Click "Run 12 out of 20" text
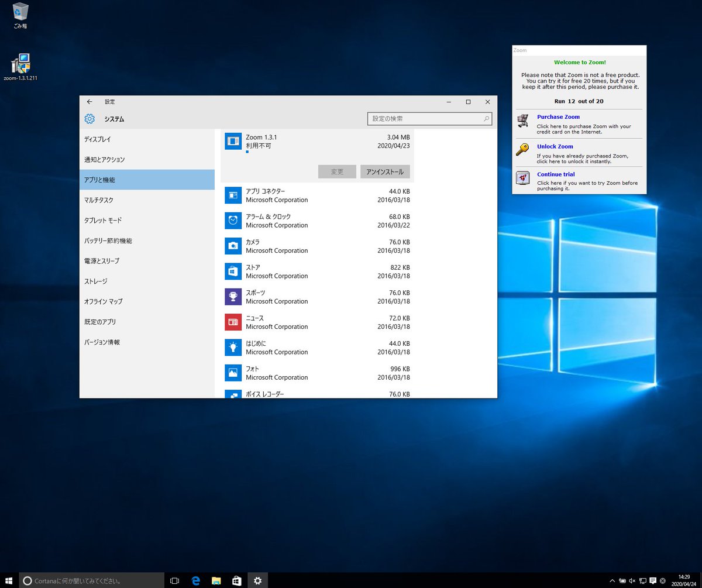The height and width of the screenshot is (588, 702). pos(579,101)
